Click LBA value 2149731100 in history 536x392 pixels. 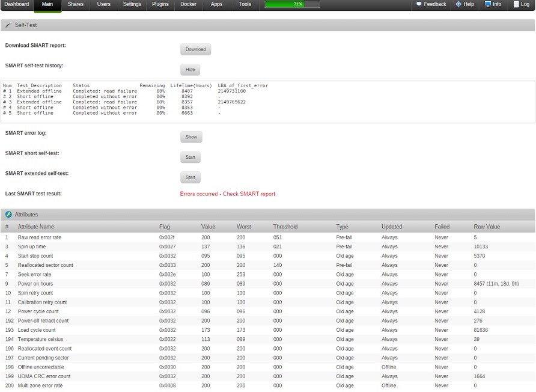(x=232, y=91)
